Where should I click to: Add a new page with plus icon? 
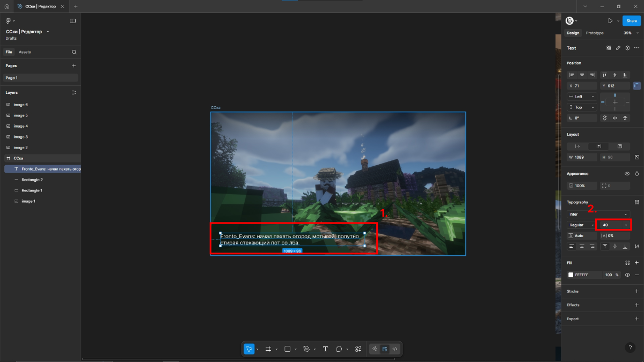coord(74,65)
